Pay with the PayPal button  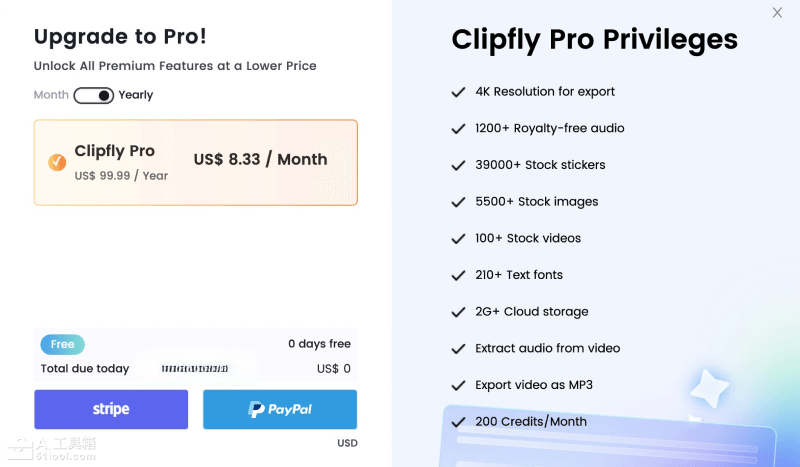280,409
